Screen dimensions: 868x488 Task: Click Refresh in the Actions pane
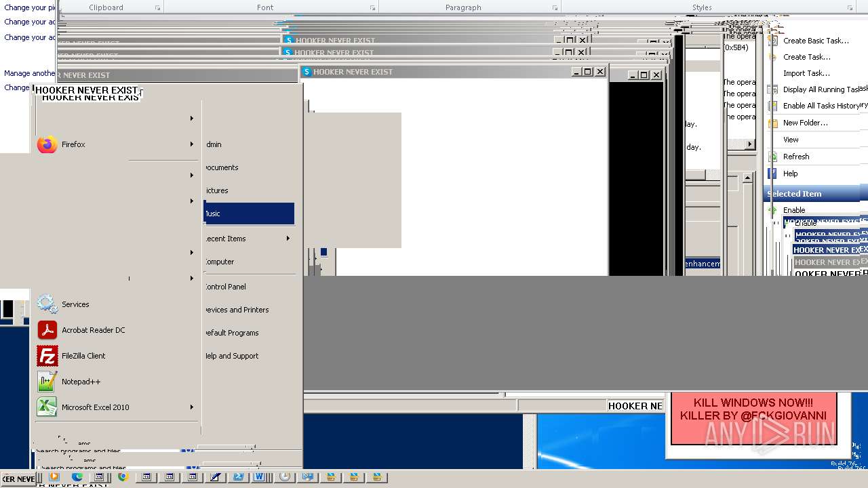click(796, 157)
